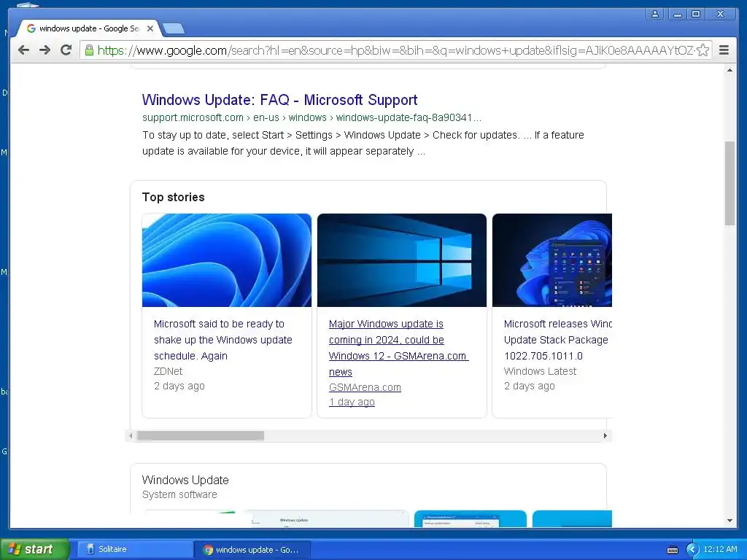Screen dimensions: 747x560
Task: Open Microsoft releases Update Stack Package story
Action: 557,340
